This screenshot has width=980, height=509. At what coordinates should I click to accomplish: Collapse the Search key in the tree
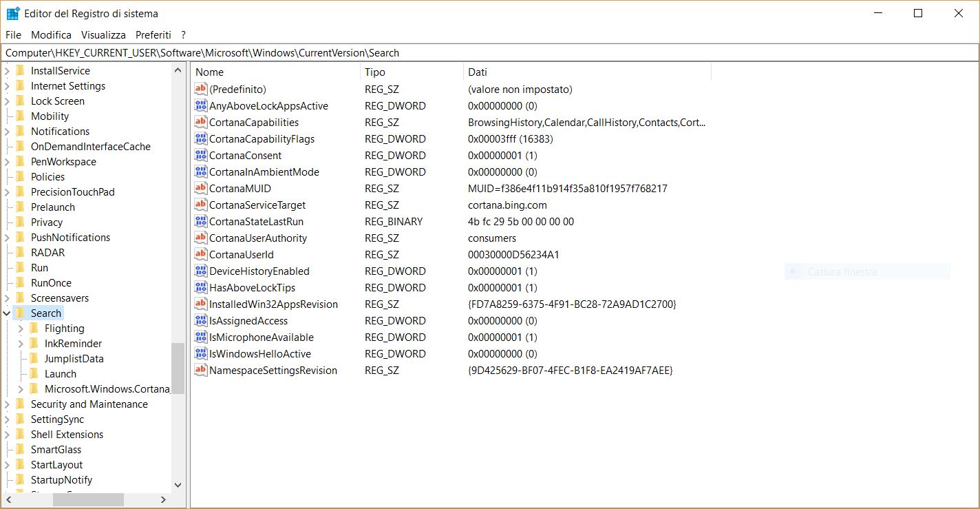click(x=7, y=313)
